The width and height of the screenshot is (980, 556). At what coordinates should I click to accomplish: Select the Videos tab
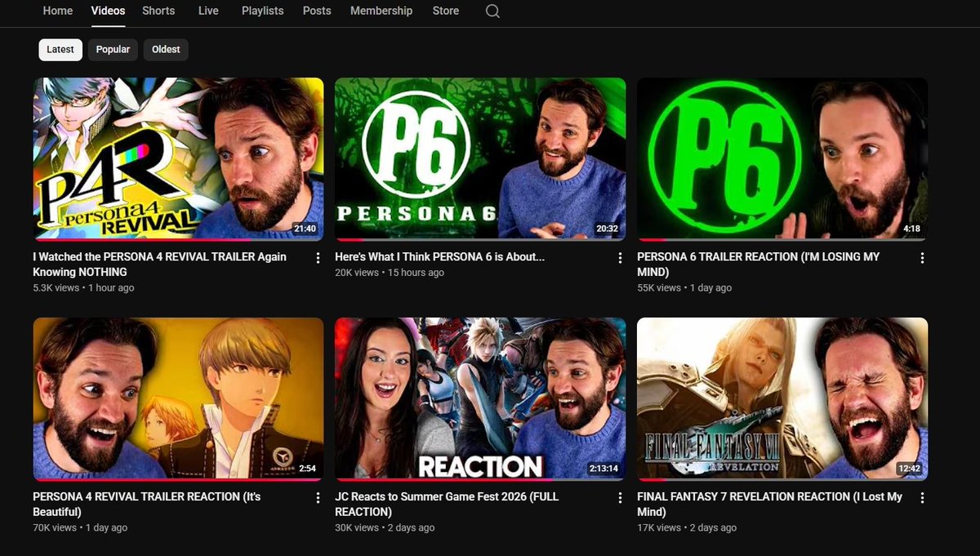point(109,11)
